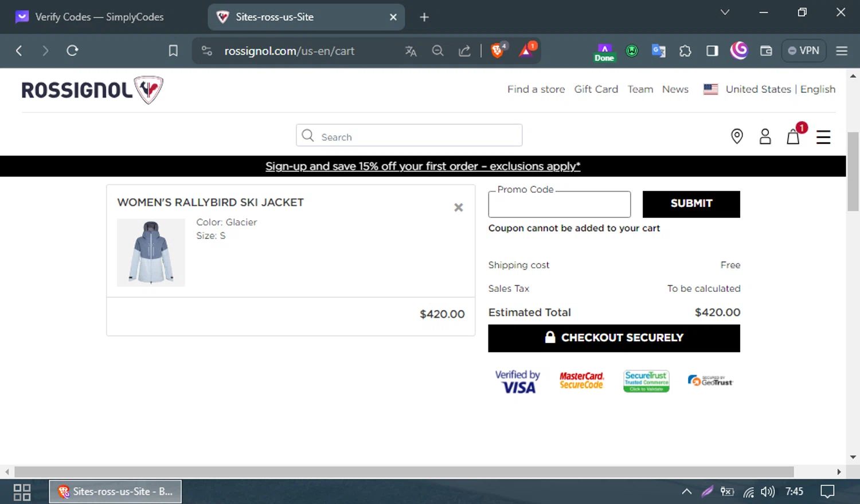Open the taskbar task view grid icon
Screen dimensions: 860x504
coord(22,492)
